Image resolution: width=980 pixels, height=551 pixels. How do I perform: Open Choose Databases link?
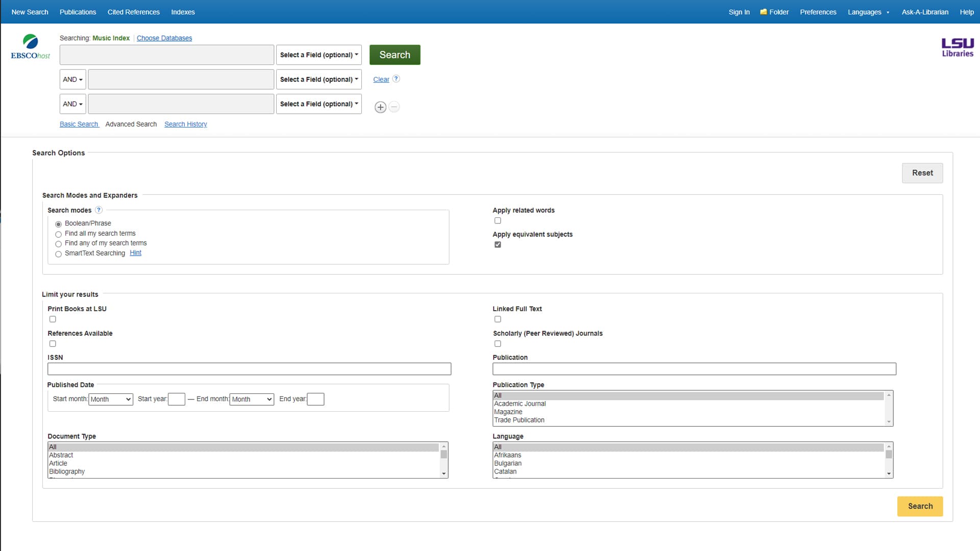tap(164, 38)
